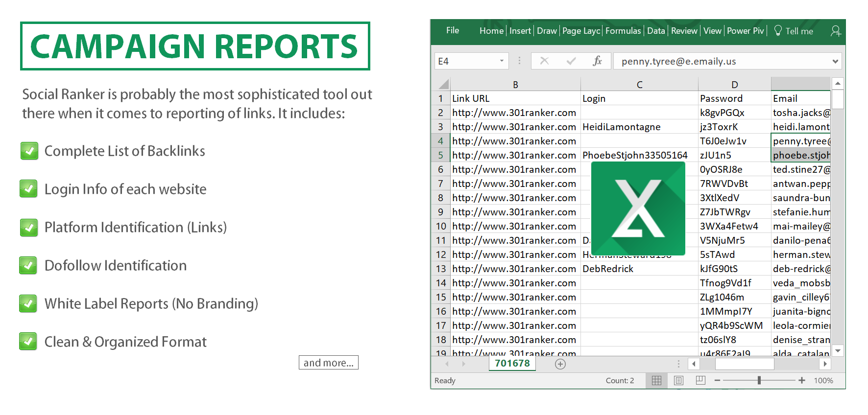Click the 'and more...' button
Image resolution: width=868 pixels, height=415 pixels.
[x=329, y=363]
